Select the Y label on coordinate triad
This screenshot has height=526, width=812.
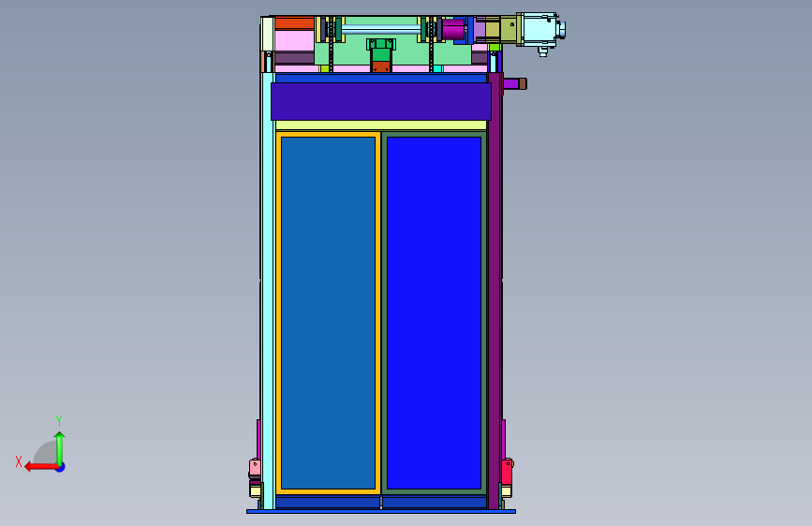coord(59,420)
